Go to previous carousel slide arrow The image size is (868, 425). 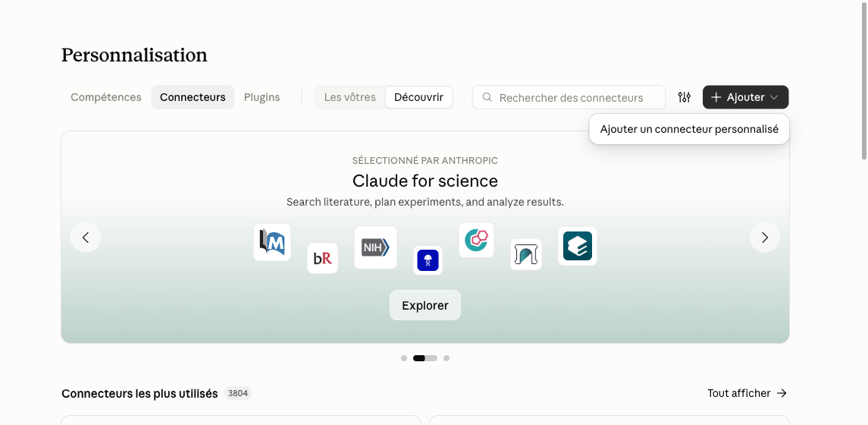click(x=86, y=237)
